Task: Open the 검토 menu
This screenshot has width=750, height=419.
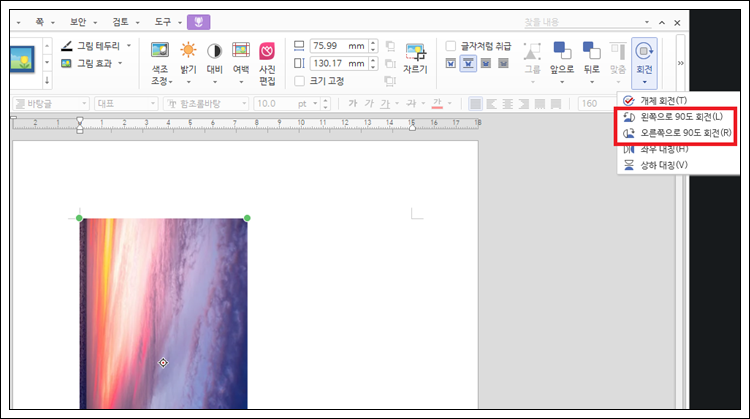Action: 125,22
